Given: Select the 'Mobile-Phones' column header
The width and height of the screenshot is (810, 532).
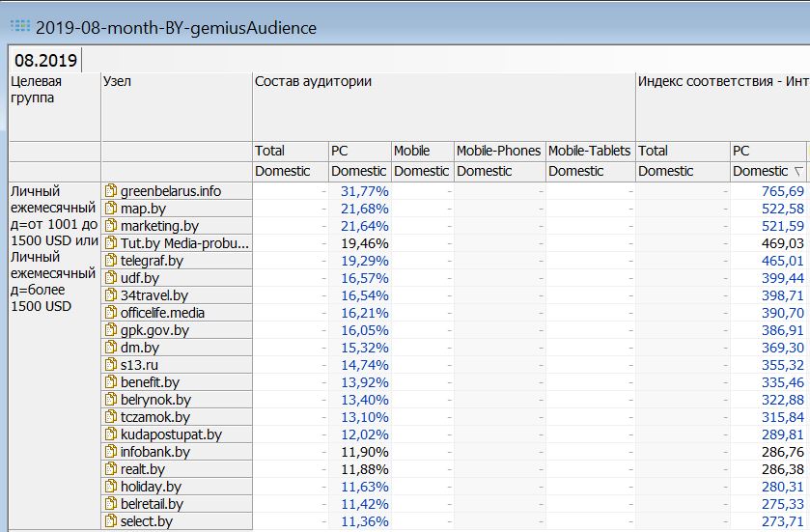Looking at the screenshot, I should (x=498, y=151).
